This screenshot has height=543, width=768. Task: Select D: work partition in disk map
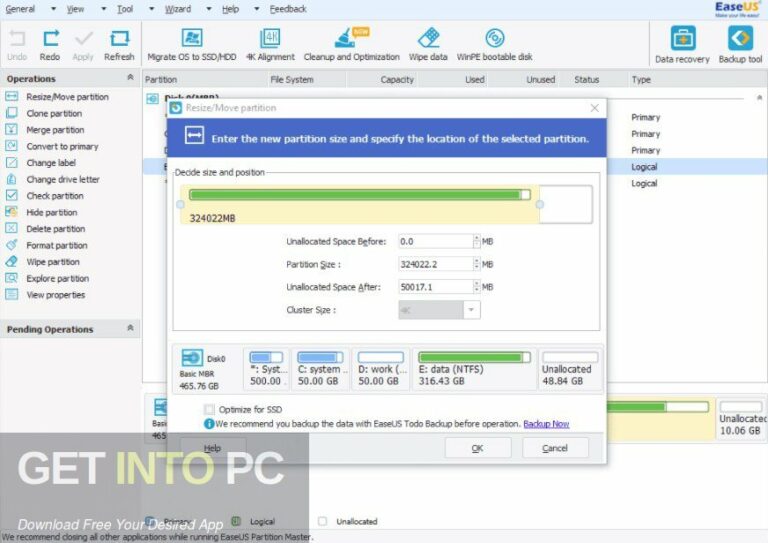point(381,369)
